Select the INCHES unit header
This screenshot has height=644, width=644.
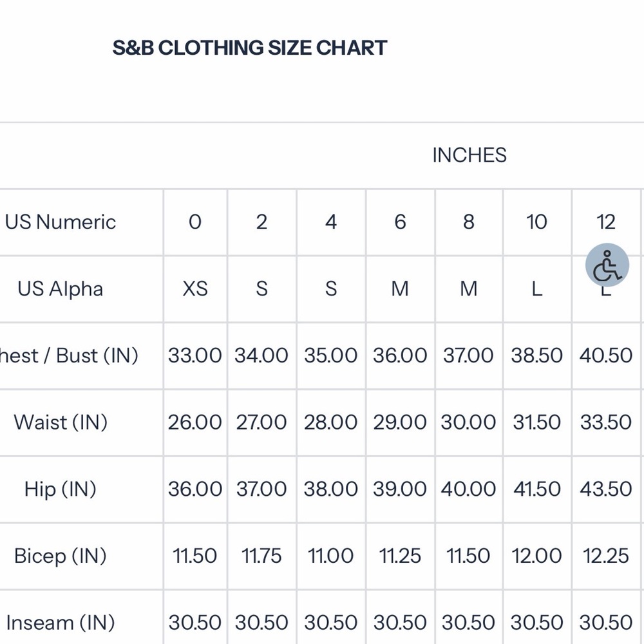(x=469, y=155)
